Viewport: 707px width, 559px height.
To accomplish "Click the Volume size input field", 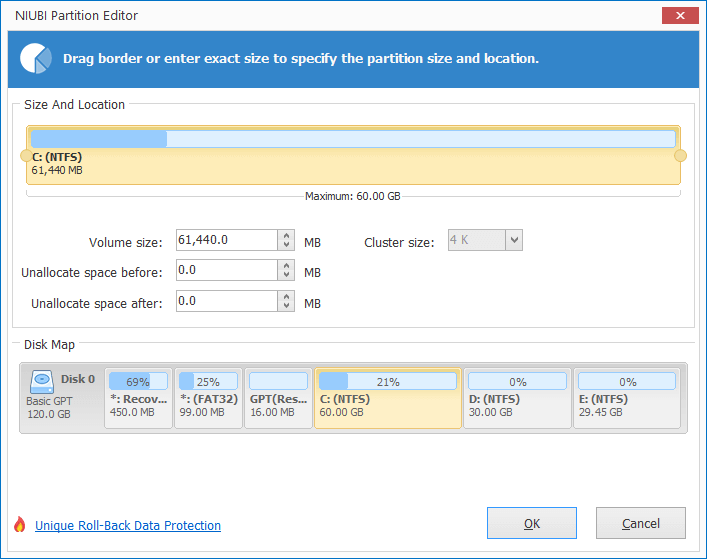I will [x=227, y=240].
